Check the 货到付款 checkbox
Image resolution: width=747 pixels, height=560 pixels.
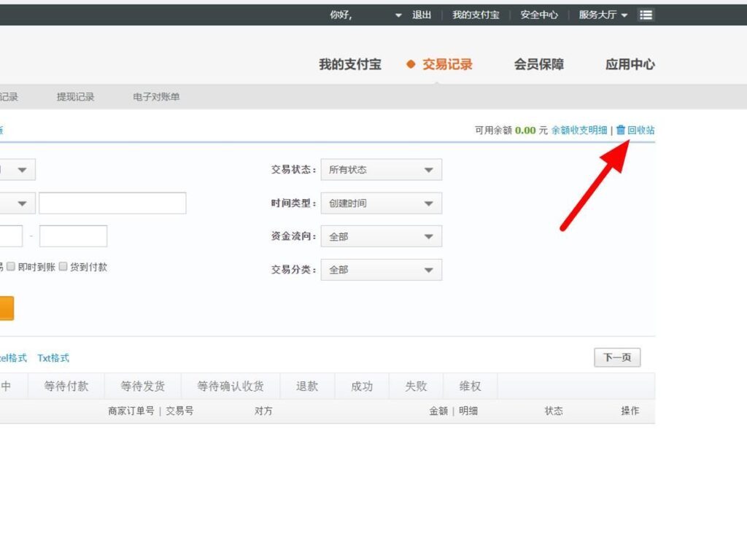(63, 267)
